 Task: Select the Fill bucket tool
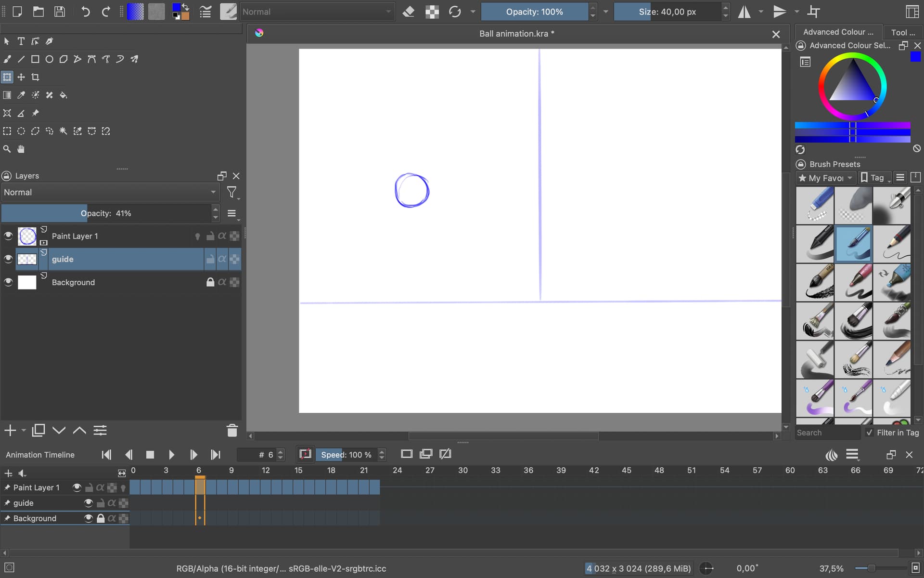point(63,95)
